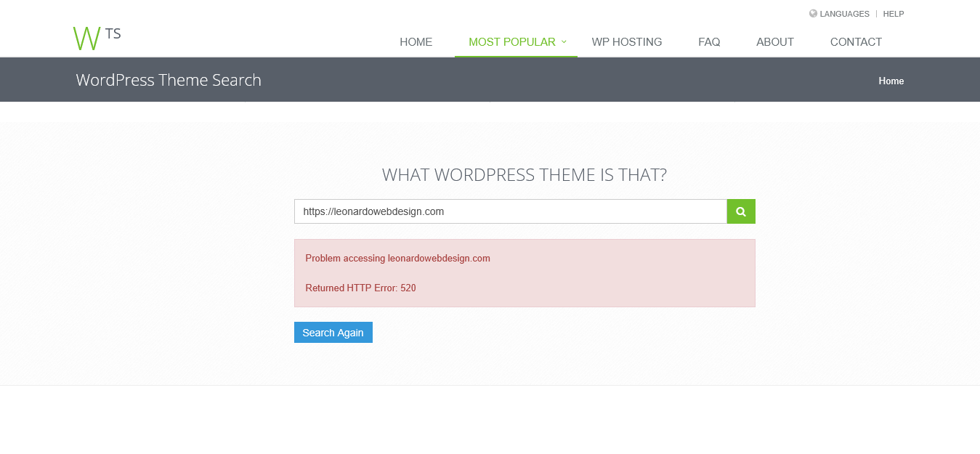
Task: Click the Home breadcrumb in gray banner
Action: click(891, 81)
